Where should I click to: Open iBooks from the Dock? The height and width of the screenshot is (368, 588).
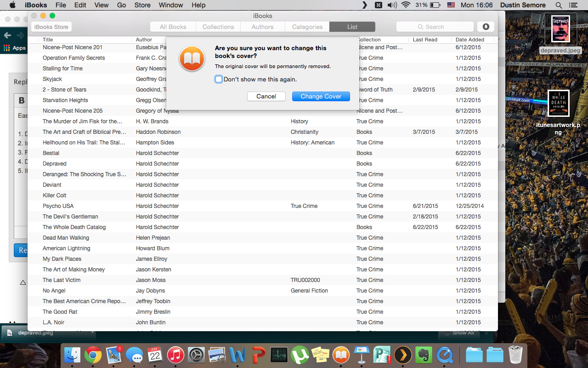[341, 355]
